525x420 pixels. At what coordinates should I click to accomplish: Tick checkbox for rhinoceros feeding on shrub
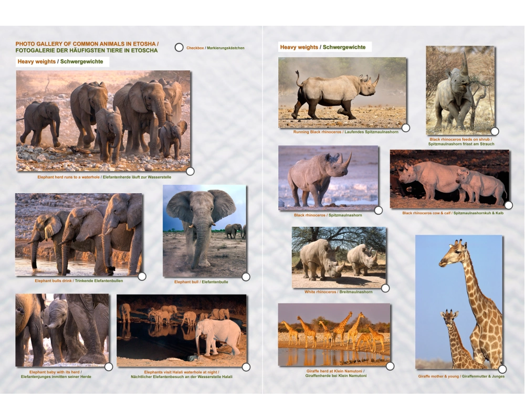(x=495, y=131)
